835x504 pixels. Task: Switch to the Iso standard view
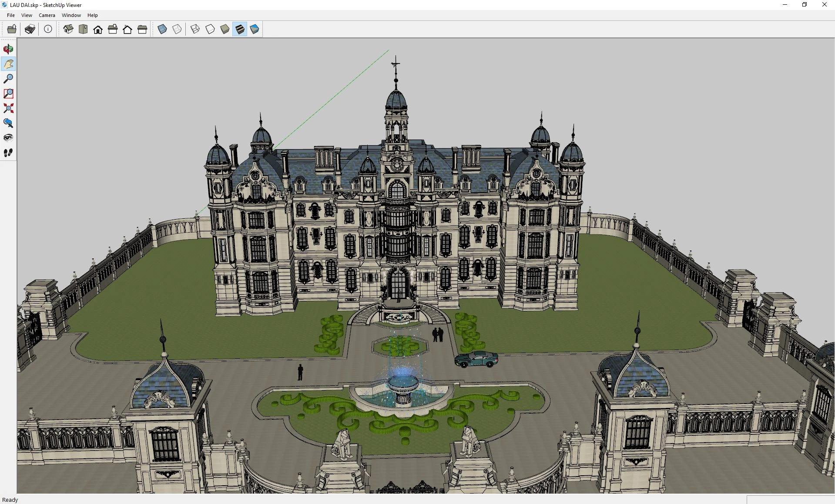tap(68, 29)
